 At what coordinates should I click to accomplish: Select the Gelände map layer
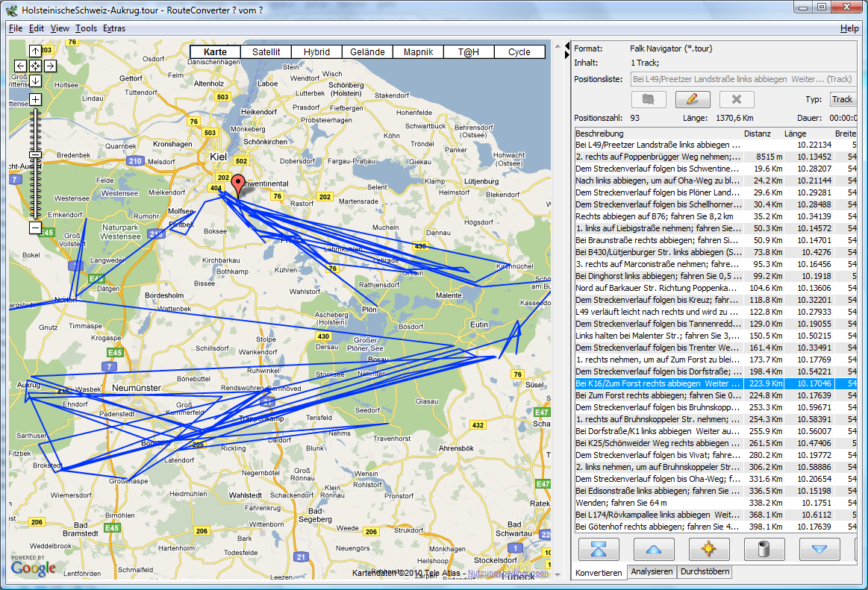pos(367,52)
